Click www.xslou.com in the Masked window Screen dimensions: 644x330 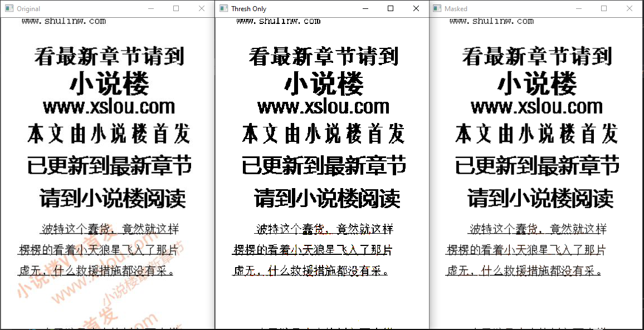[537, 107]
